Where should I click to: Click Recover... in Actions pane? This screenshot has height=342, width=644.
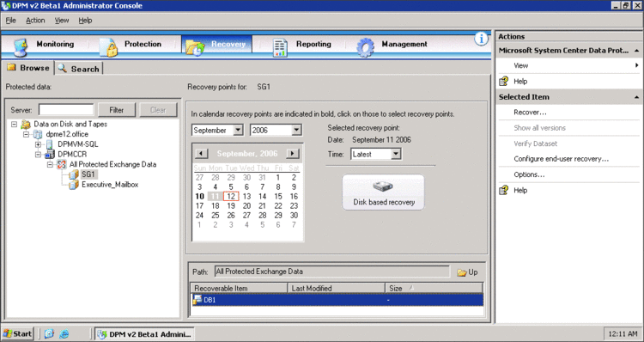pyautogui.click(x=530, y=113)
